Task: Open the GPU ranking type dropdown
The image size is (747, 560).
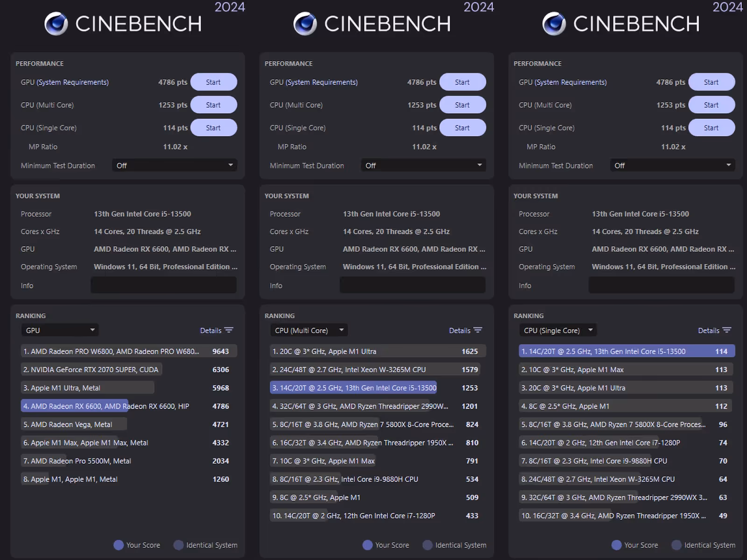Action: tap(60, 330)
